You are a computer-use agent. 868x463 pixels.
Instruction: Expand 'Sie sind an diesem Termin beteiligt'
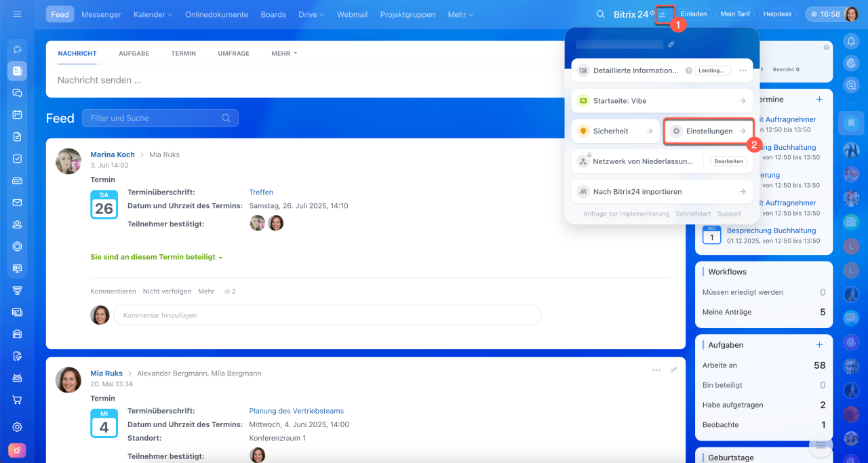tap(157, 258)
